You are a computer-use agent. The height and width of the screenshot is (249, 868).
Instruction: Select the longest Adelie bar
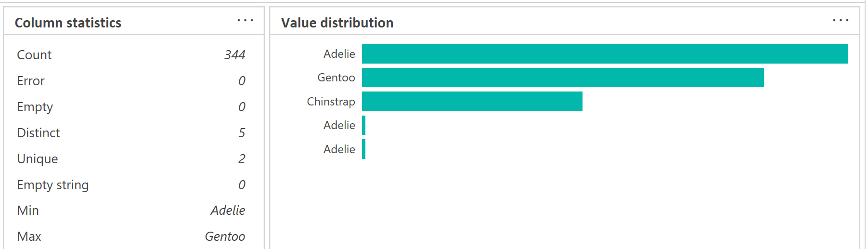pyautogui.click(x=605, y=54)
